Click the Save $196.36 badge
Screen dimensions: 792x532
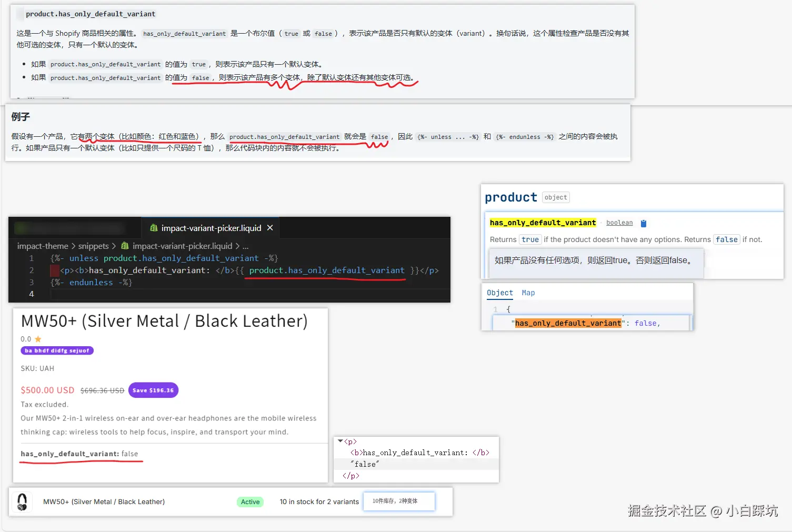pos(153,390)
